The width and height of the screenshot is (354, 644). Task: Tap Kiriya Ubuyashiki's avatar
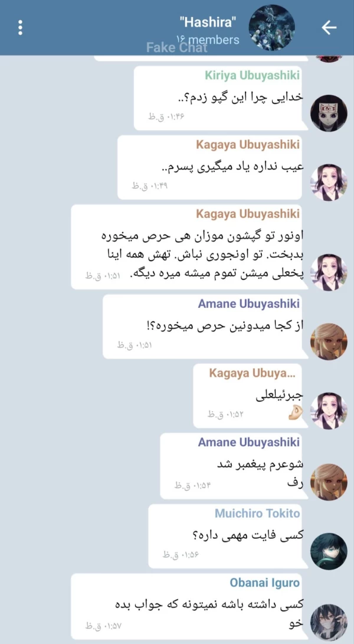point(329,113)
